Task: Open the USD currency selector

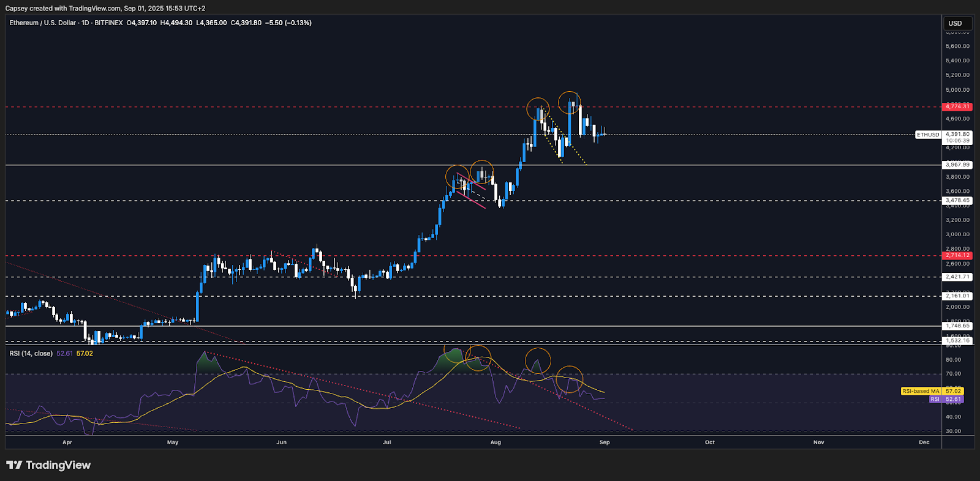Action: [955, 23]
